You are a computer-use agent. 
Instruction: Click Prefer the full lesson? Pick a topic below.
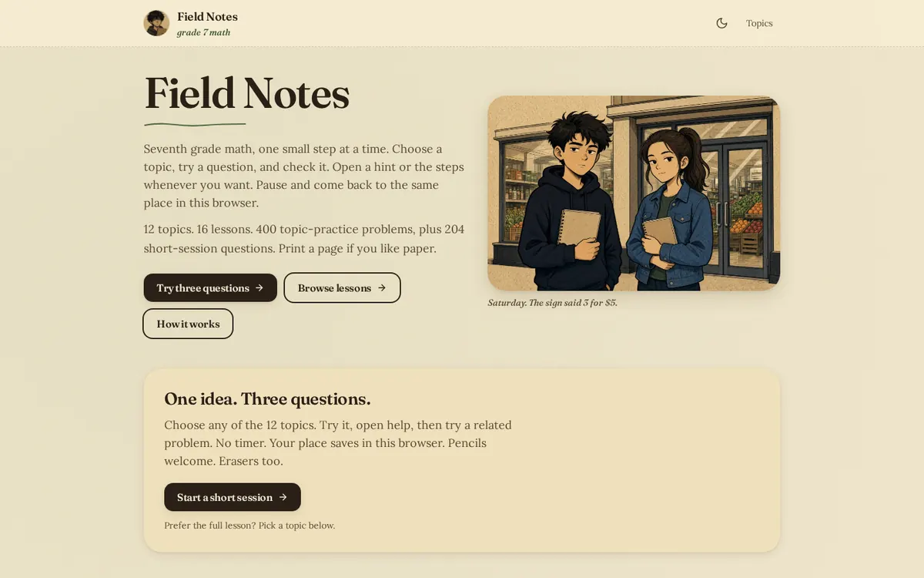click(x=249, y=526)
